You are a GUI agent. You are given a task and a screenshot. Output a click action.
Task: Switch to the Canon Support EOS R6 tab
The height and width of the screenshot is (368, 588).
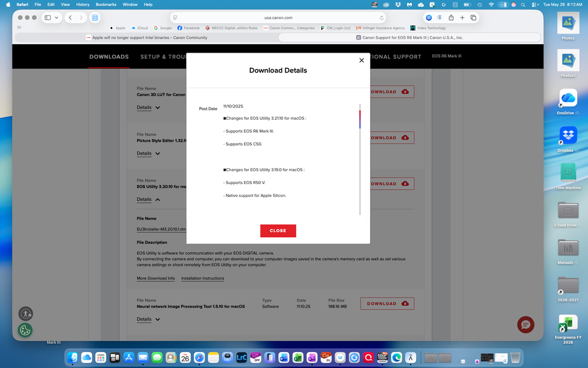[x=409, y=38]
